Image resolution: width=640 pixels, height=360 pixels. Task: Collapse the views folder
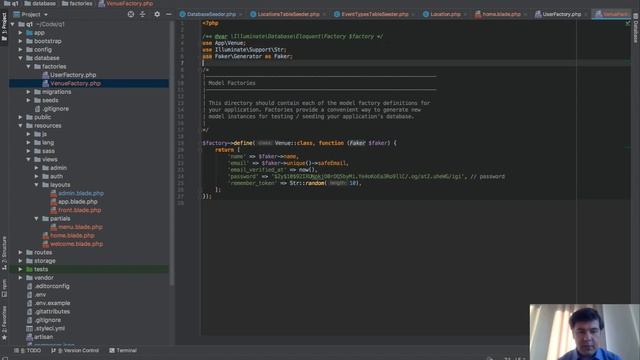(x=29, y=159)
